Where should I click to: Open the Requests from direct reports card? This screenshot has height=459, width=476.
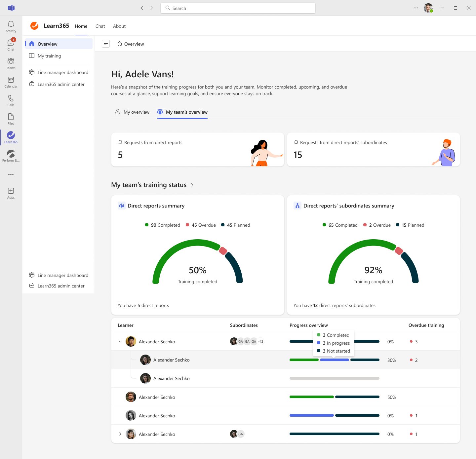pos(197,149)
